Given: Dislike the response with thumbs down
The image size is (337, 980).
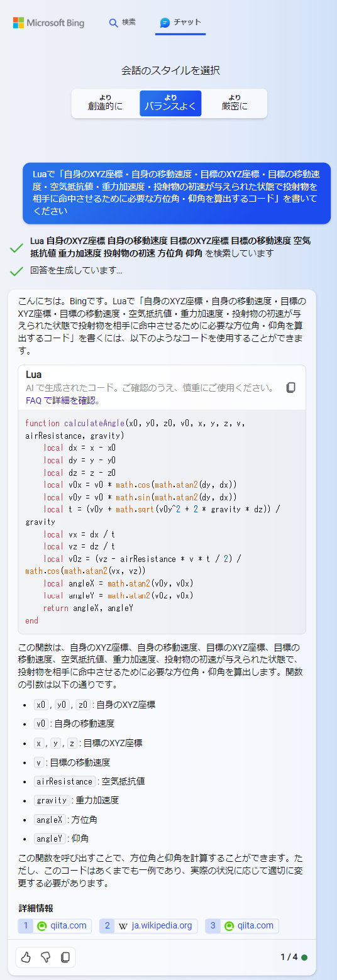Looking at the screenshot, I should coord(45,957).
